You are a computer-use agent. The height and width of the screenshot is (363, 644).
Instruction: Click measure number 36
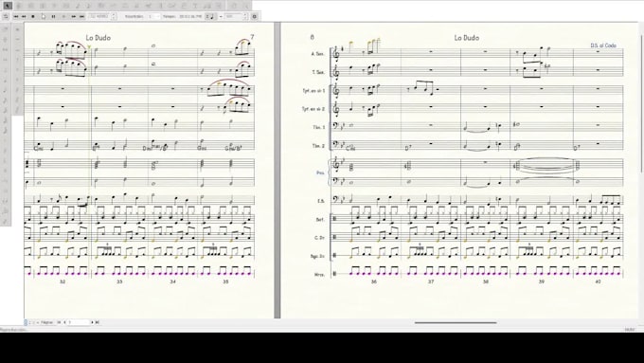[374, 281]
